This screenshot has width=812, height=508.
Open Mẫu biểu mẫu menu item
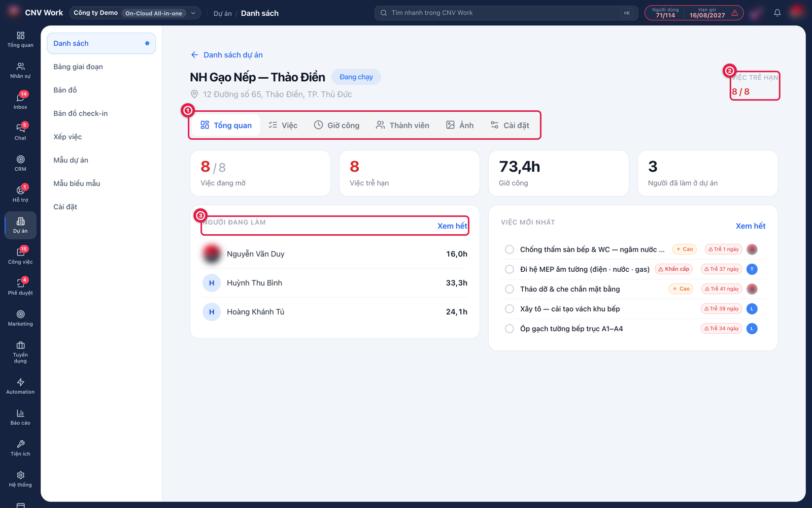tap(101, 183)
